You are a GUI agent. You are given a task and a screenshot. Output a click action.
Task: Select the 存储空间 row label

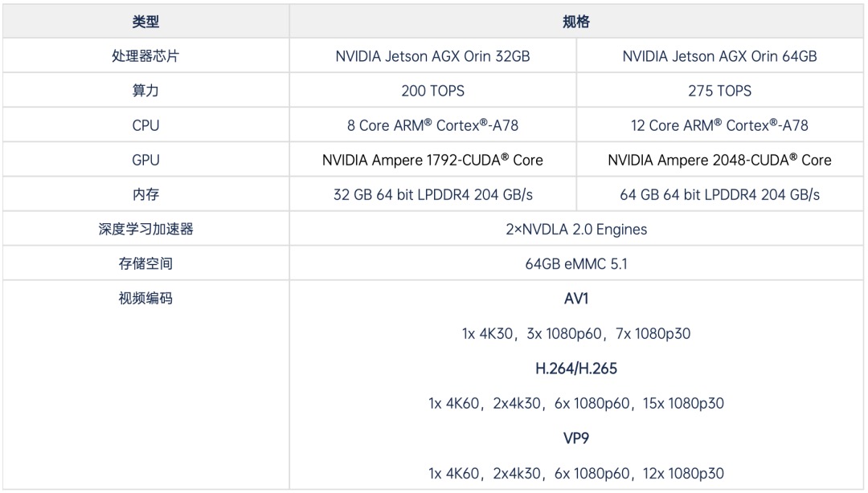point(145,263)
